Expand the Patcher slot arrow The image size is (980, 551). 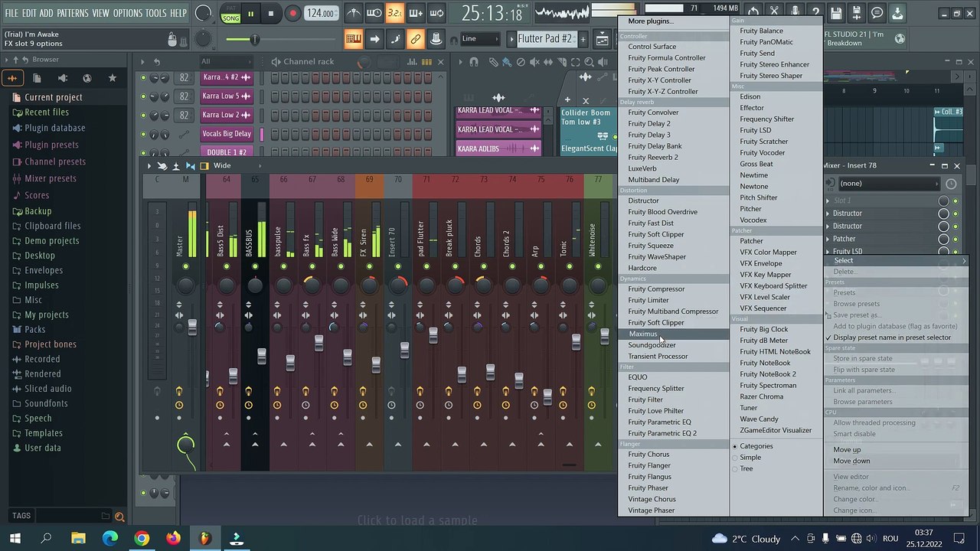point(828,239)
